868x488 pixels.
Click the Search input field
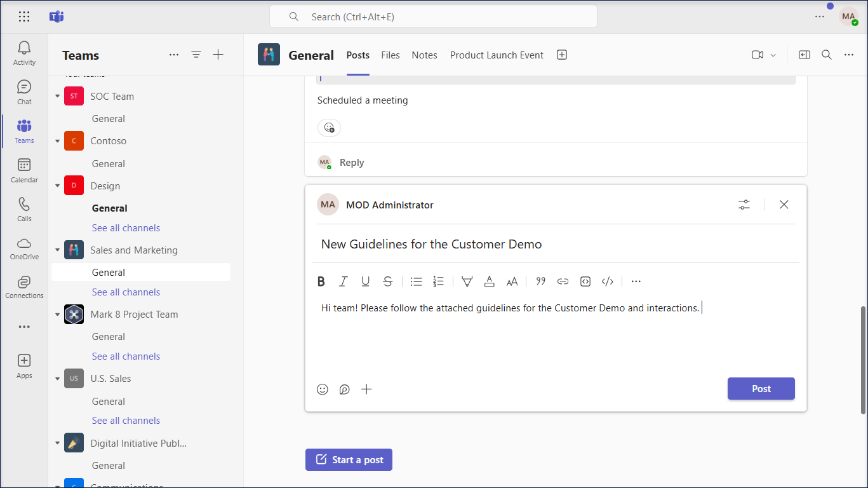(433, 17)
